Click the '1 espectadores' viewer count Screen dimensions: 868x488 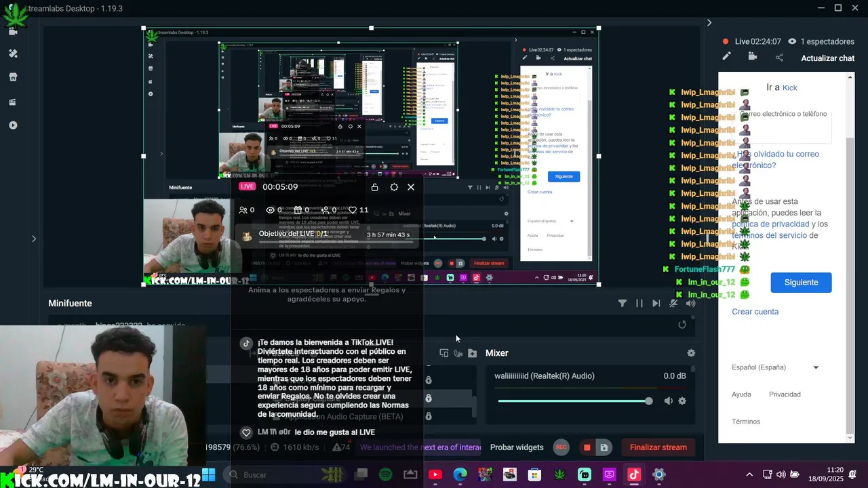point(821,41)
